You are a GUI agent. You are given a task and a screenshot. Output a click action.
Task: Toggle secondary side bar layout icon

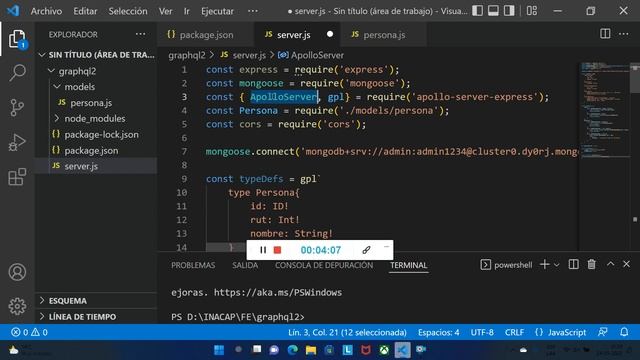509,11
